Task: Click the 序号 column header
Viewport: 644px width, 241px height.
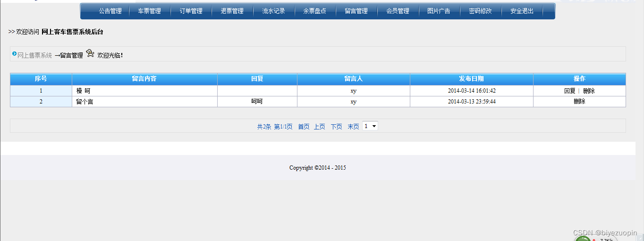Action: pos(41,79)
